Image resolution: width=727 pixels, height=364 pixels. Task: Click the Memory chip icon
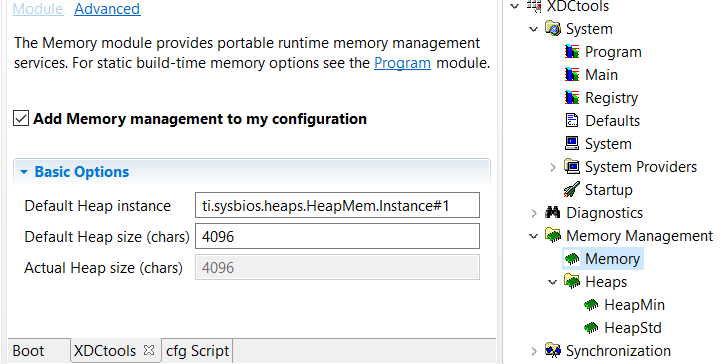(572, 259)
